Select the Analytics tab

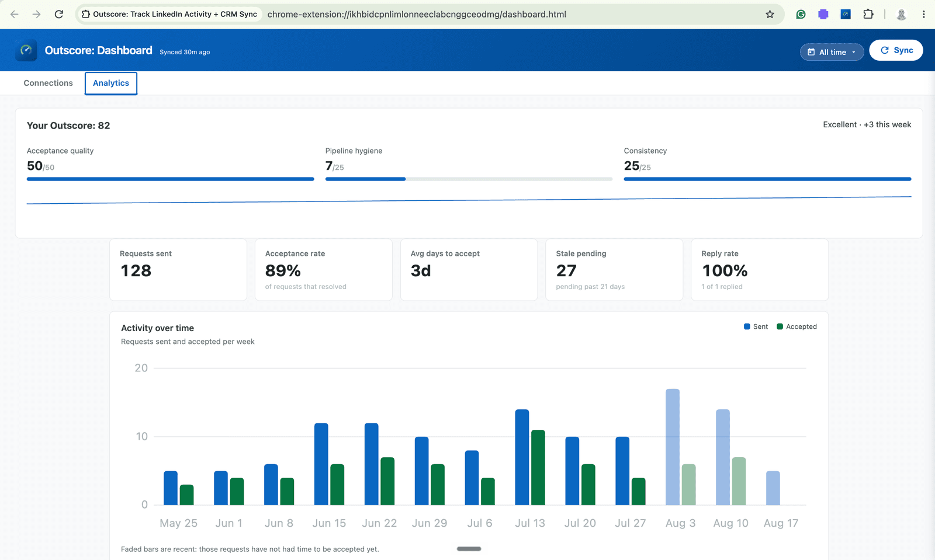pyautogui.click(x=111, y=83)
